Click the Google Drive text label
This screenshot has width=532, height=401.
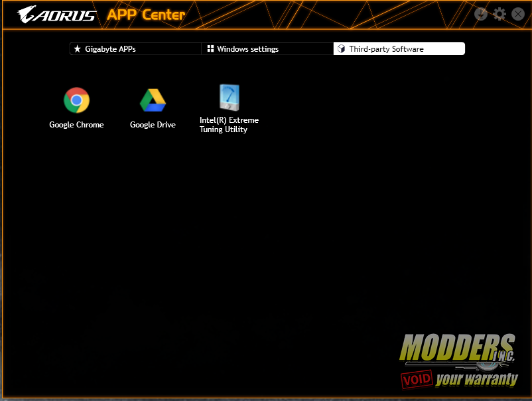tap(153, 125)
